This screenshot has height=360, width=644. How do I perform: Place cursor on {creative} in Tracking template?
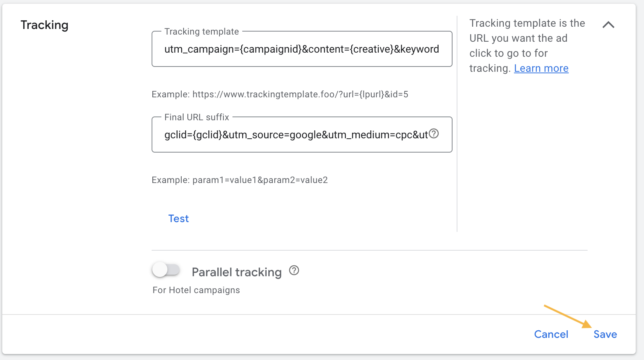(x=371, y=49)
